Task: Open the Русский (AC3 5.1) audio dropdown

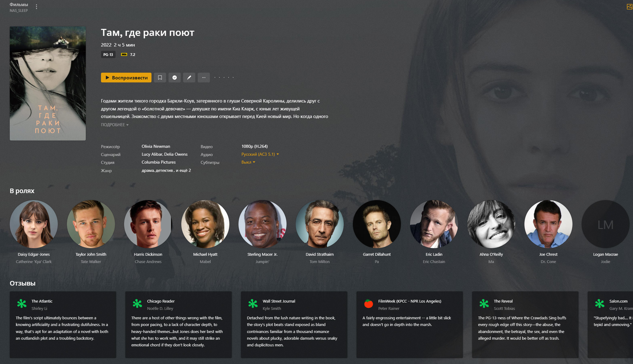Action: [x=260, y=154]
